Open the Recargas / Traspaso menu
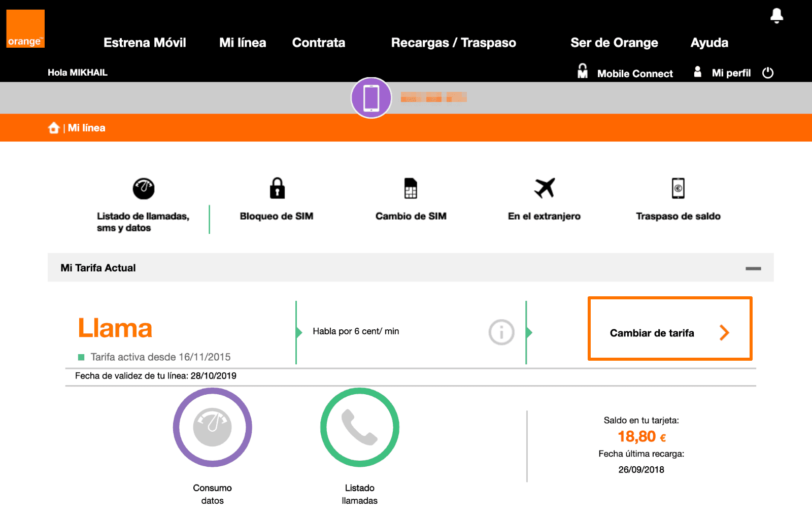 click(454, 43)
